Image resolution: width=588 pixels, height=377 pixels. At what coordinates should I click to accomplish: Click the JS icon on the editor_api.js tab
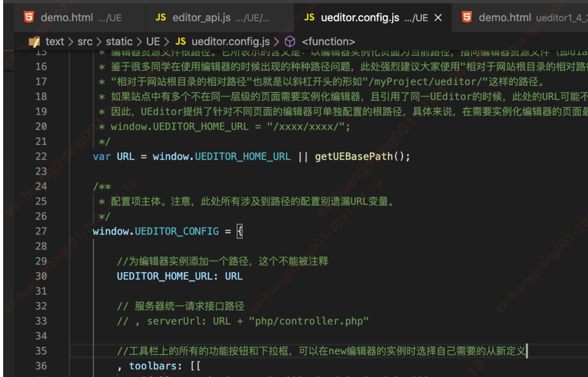[x=161, y=17]
